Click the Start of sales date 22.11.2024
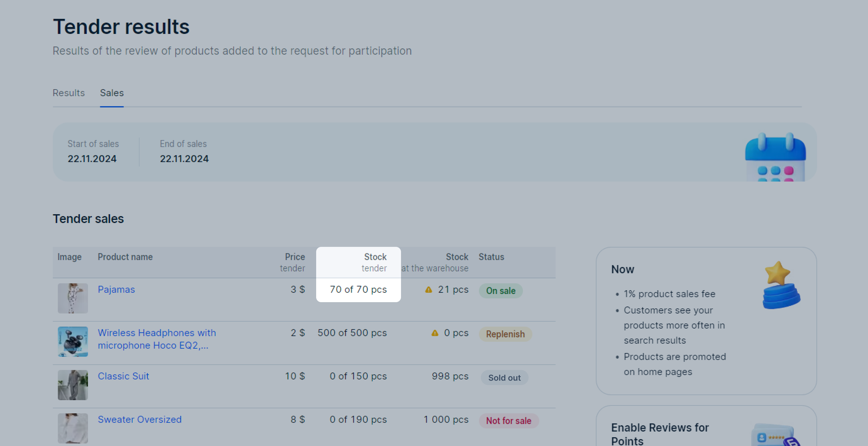Image resolution: width=868 pixels, height=446 pixels. 92,159
